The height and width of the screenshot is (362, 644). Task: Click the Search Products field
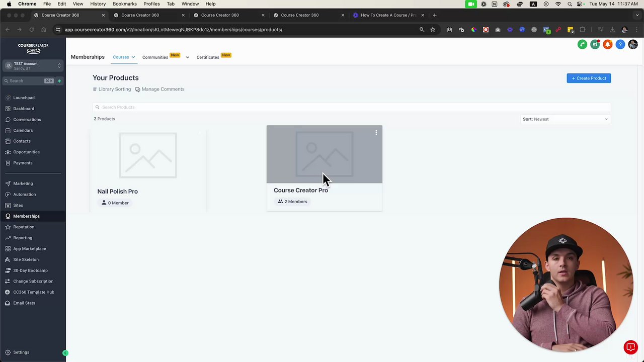[351, 107]
